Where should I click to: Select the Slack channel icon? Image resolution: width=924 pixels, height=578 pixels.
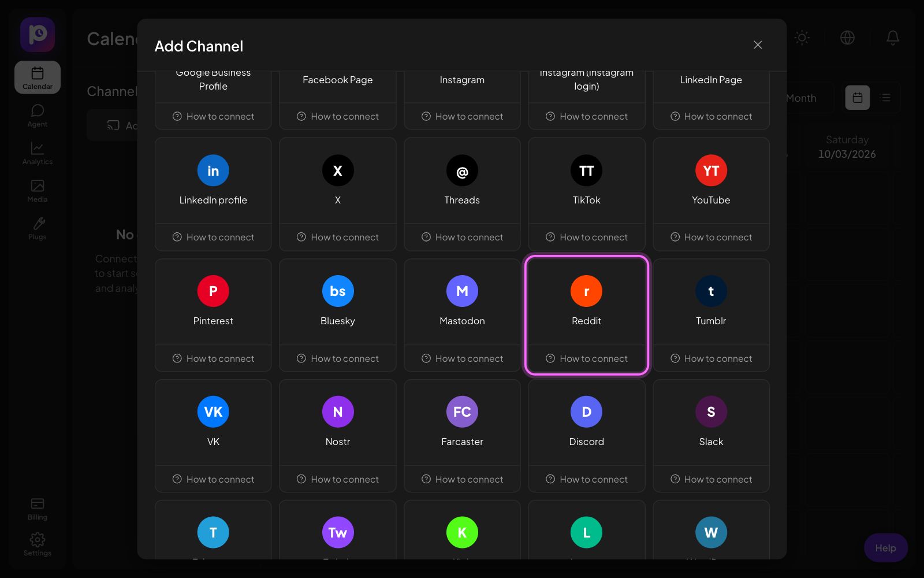(x=711, y=412)
